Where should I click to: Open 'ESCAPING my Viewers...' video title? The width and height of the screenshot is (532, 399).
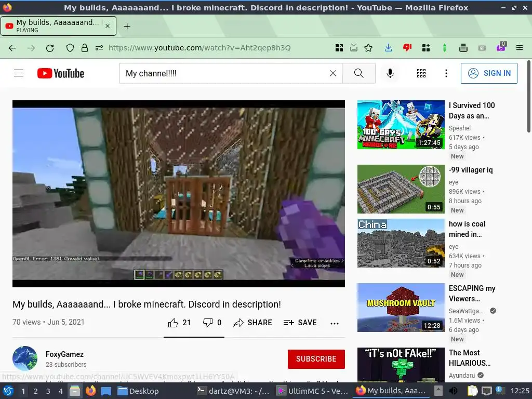tap(472, 294)
